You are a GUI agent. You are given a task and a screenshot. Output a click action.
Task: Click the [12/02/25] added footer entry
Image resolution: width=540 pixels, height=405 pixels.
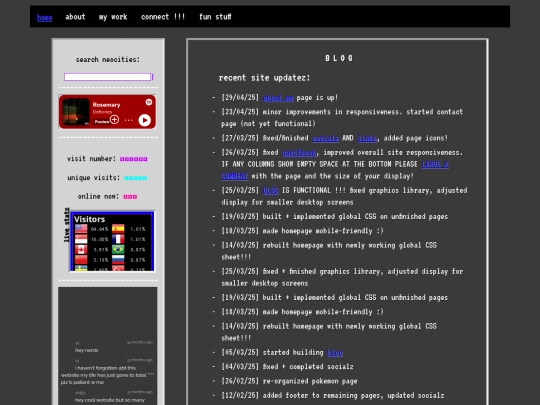pos(333,396)
